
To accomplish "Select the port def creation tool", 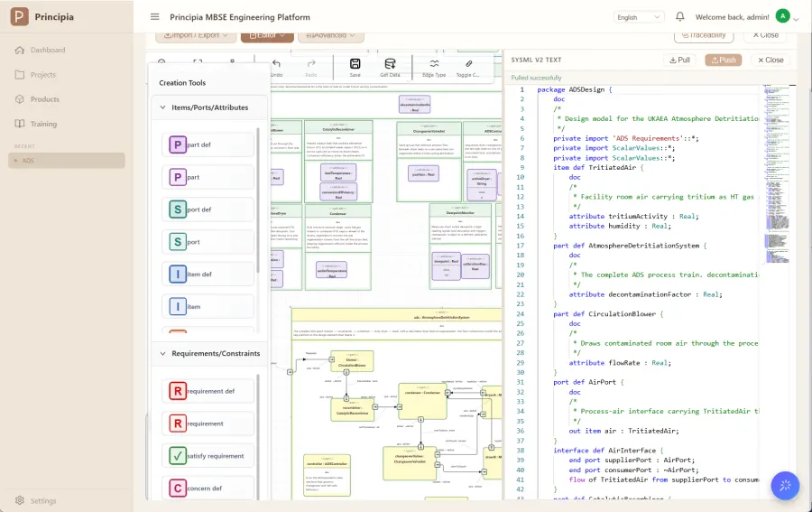I will coord(208,209).
